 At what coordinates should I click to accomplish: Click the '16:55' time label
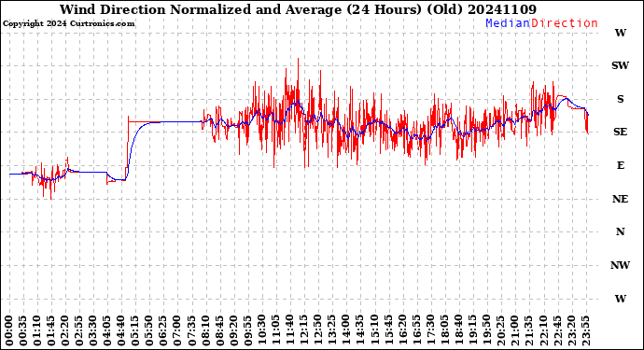click(416, 330)
